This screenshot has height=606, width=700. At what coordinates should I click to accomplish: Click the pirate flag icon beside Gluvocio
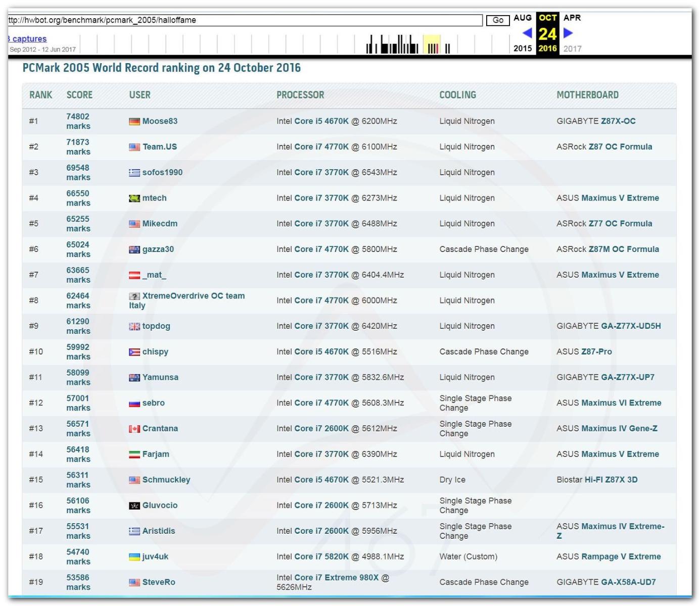coord(134,506)
